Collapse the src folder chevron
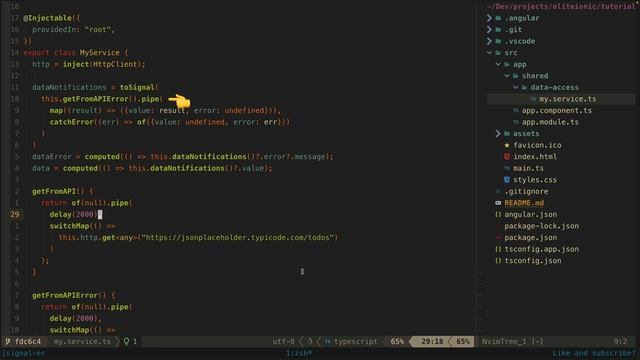Screen dimensions: 640x360 click(x=489, y=53)
